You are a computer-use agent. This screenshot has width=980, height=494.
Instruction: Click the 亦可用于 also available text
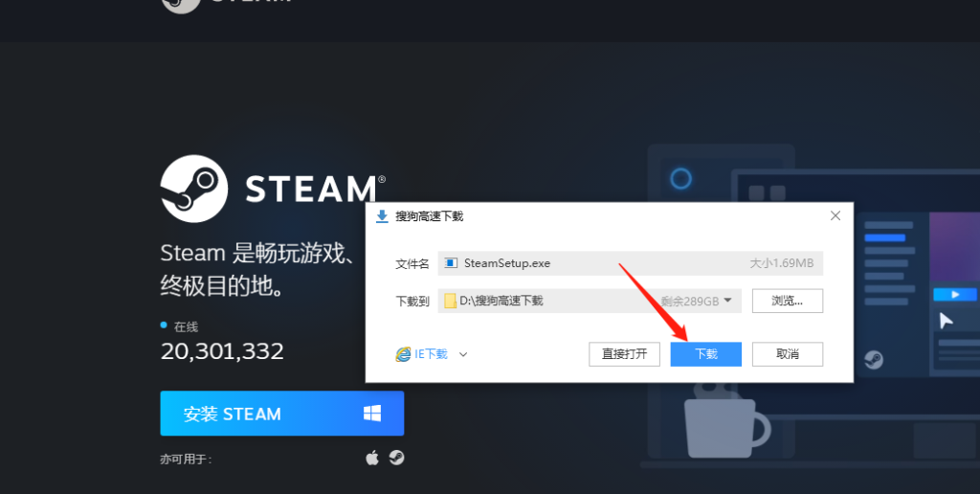pyautogui.click(x=187, y=460)
